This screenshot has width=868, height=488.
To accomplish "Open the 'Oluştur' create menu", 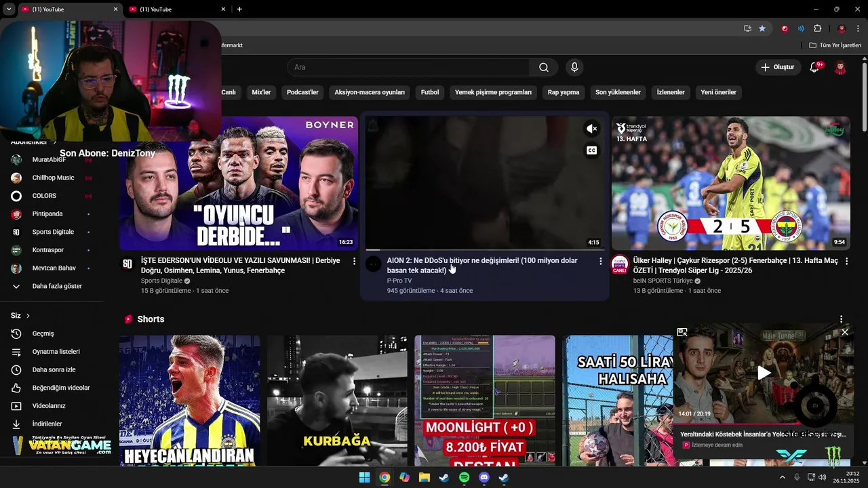I will coord(777,67).
